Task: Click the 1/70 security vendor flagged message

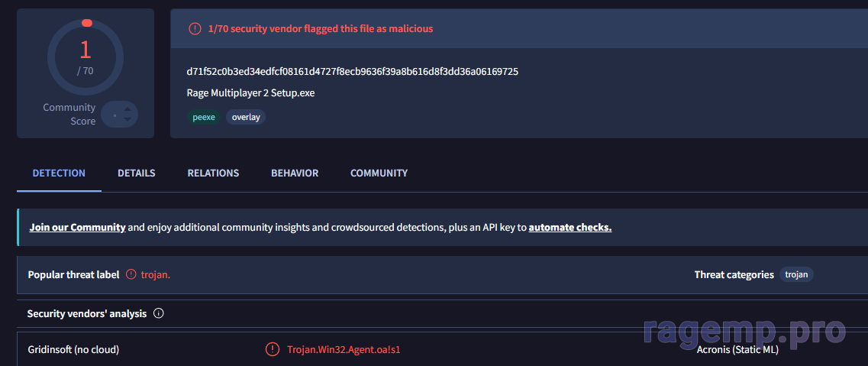Action: (321, 28)
